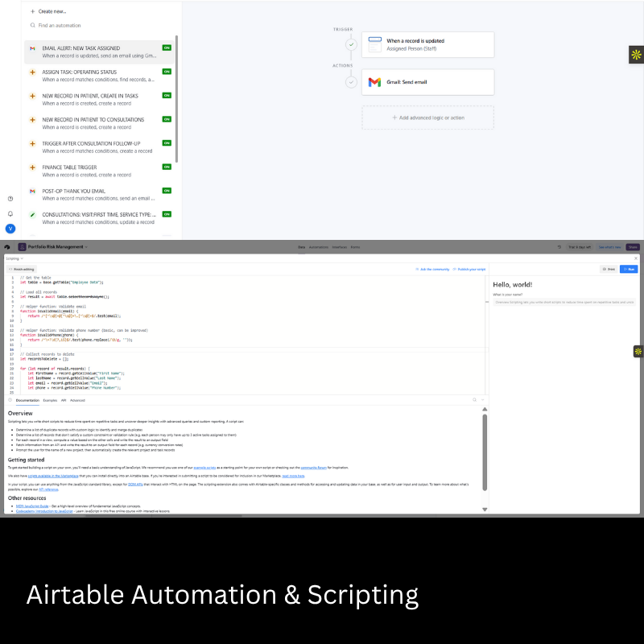Click the magnifier icon beside Find an automation
Screen dimensions: 644x644
pyautogui.click(x=33, y=26)
